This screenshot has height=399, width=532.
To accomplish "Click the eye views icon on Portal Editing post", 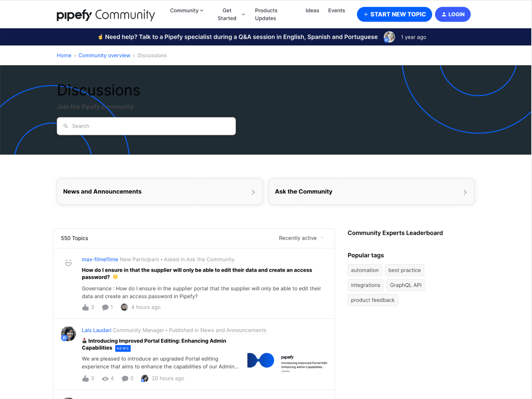I will pos(105,379).
